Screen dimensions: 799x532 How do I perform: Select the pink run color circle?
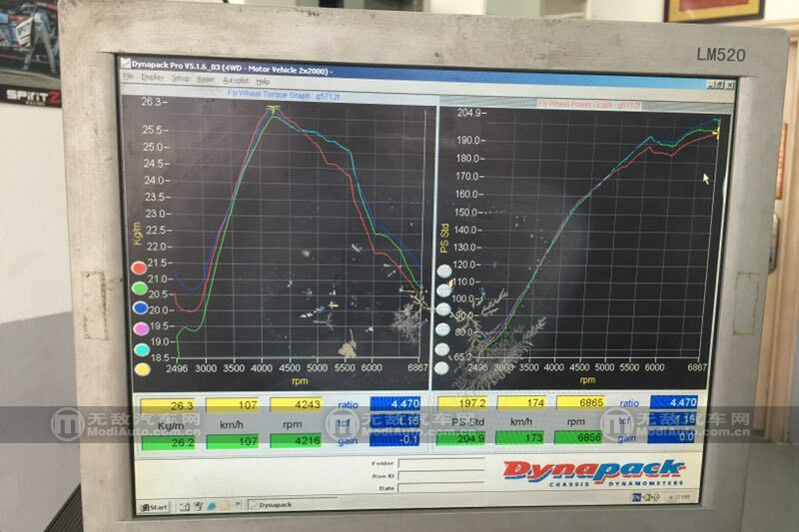coord(141,328)
